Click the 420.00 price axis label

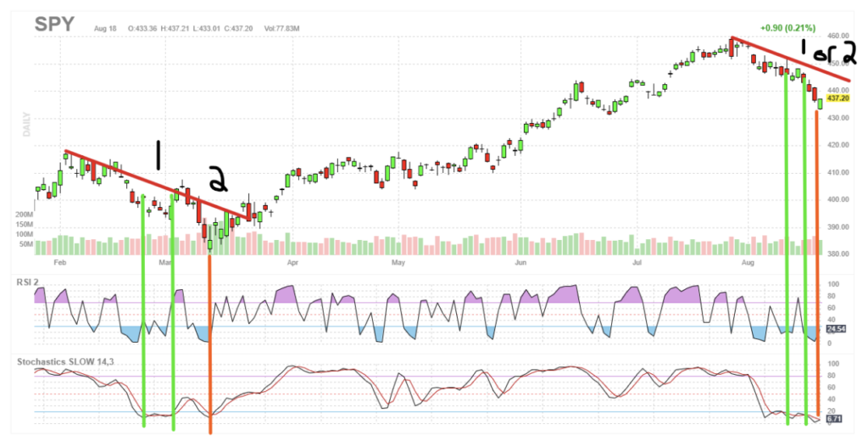click(838, 145)
